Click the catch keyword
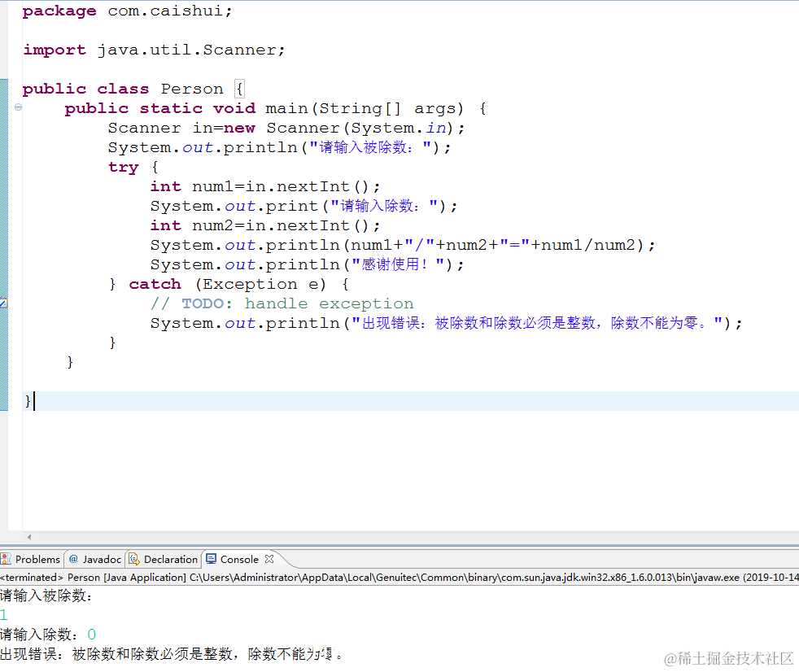The image size is (799, 672). pyautogui.click(x=155, y=284)
